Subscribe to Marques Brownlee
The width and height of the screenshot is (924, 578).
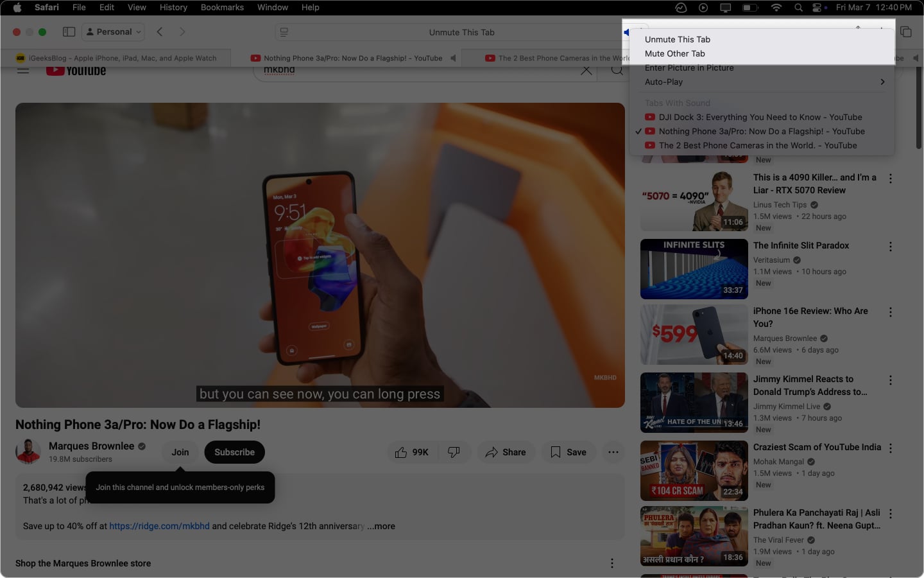click(x=234, y=452)
